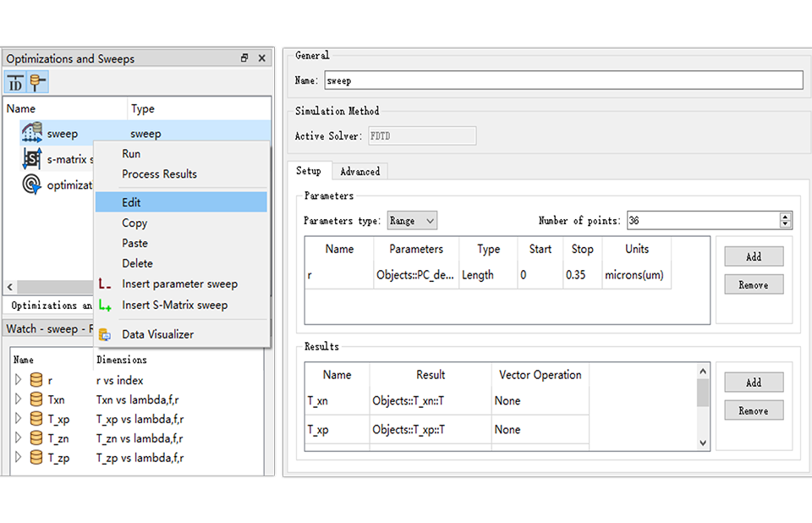Select the s-matrix sweep icon
Screen dimensions: 812x523
32,158
